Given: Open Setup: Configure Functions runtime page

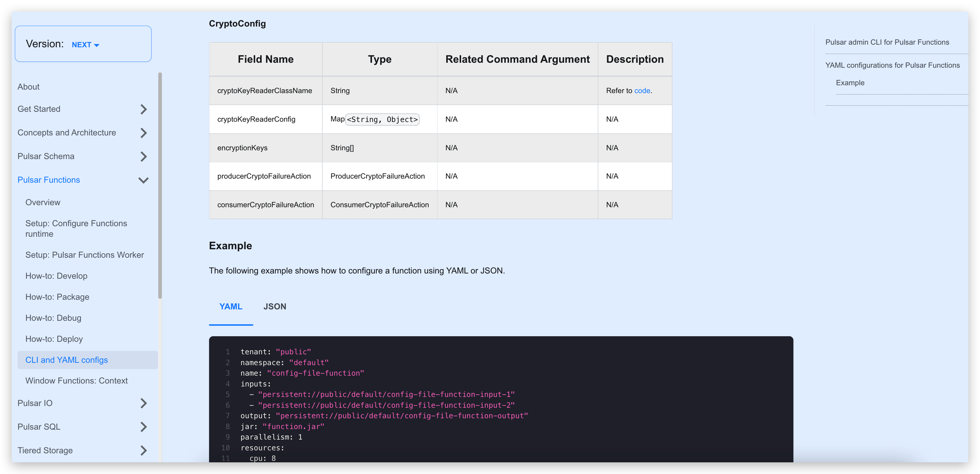Looking at the screenshot, I should point(76,229).
